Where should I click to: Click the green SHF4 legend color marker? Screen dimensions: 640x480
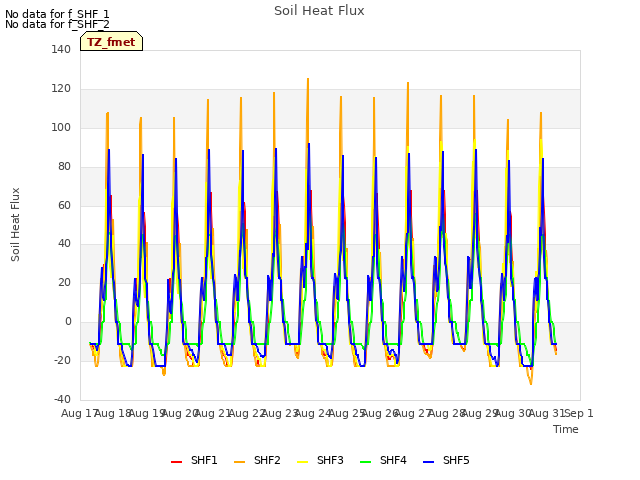click(366, 462)
